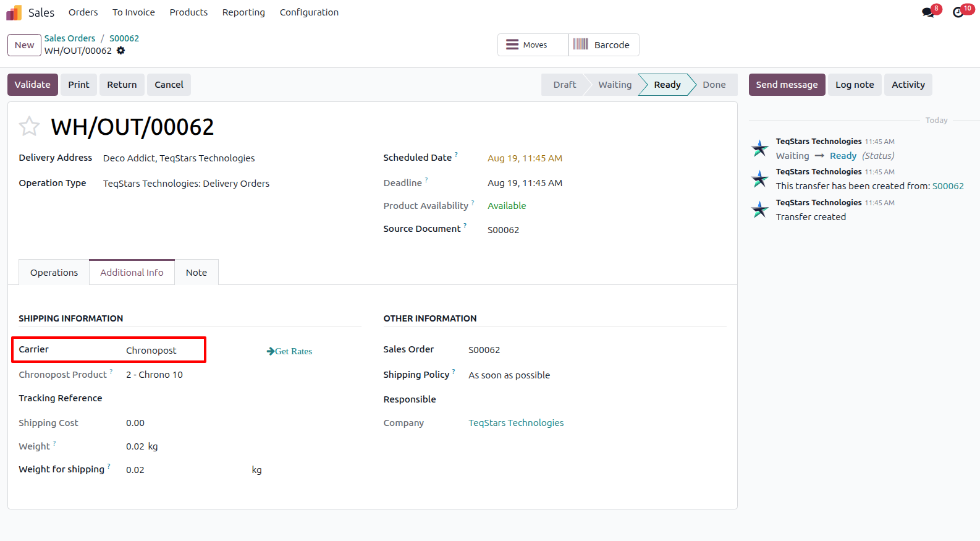Switch to the Operations tab
The width and height of the screenshot is (980, 541).
click(54, 273)
